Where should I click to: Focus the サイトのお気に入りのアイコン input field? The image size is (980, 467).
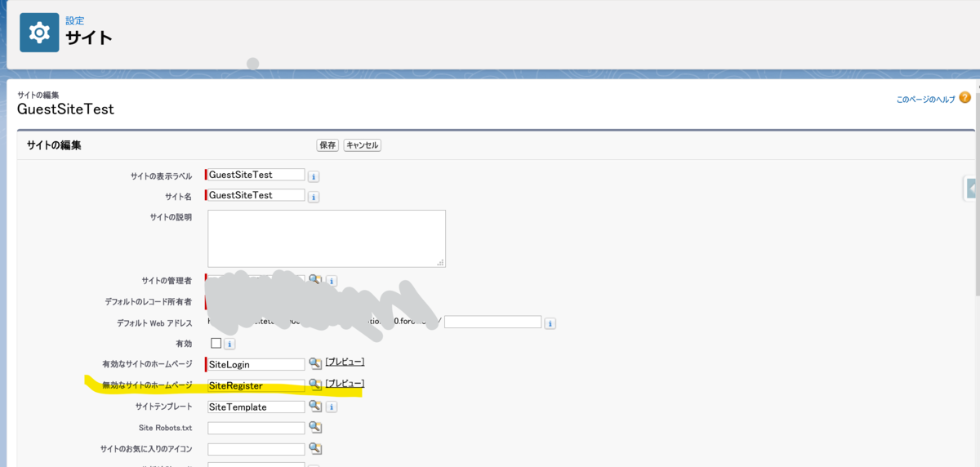pos(256,449)
